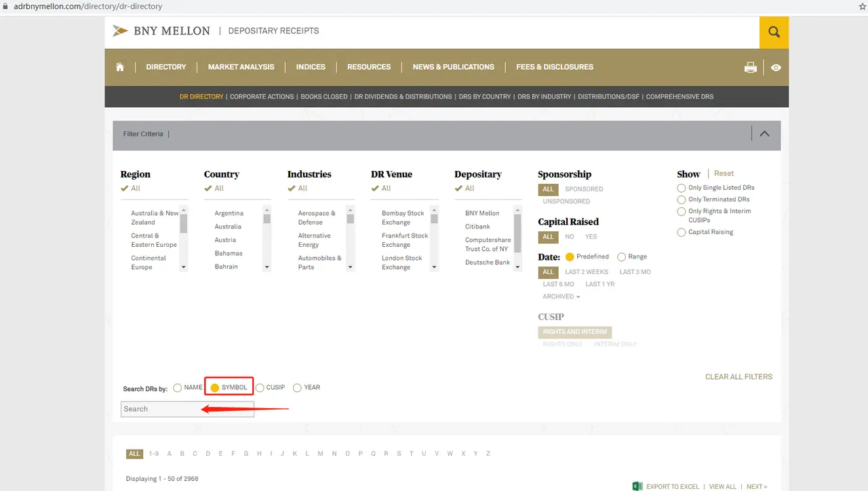This screenshot has height=491, width=868.
Task: Click the yellow search magnifier icon
Action: (x=774, y=32)
